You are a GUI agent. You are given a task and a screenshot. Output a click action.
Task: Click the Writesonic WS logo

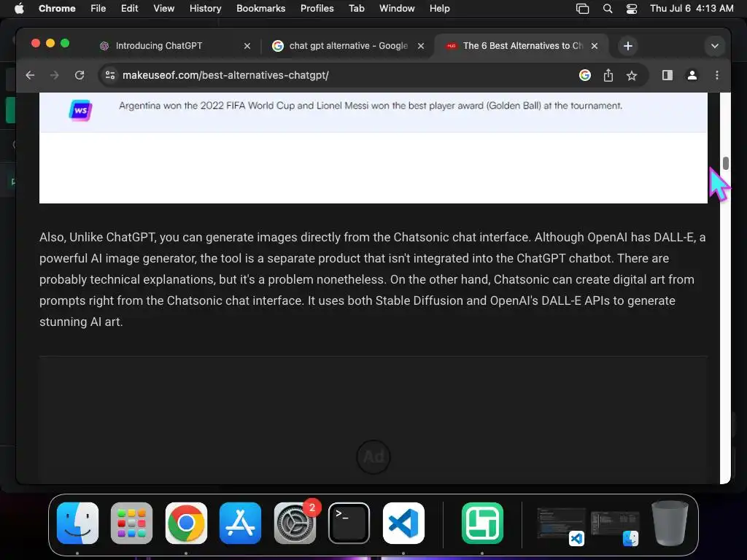(80, 111)
